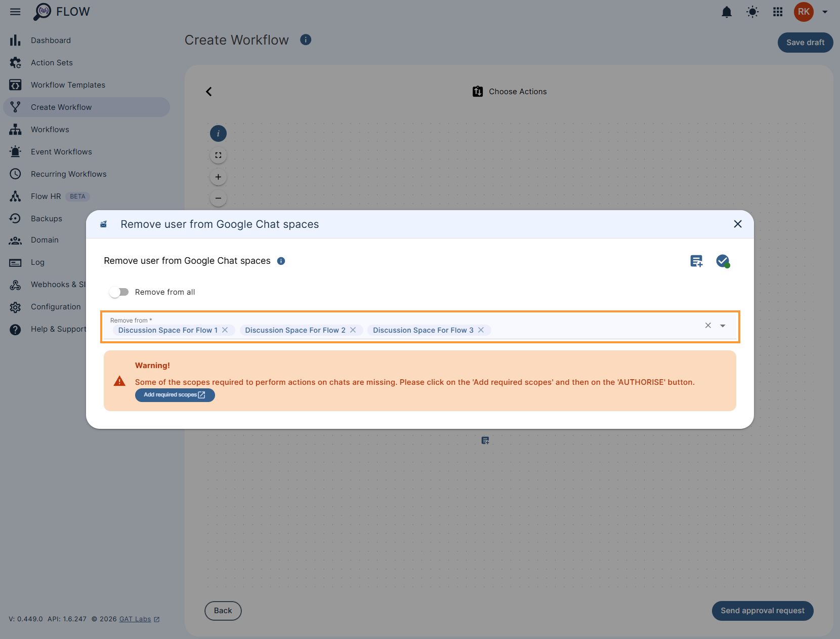Click the Dashboard bar chart icon
840x639 pixels.
pyautogui.click(x=15, y=40)
